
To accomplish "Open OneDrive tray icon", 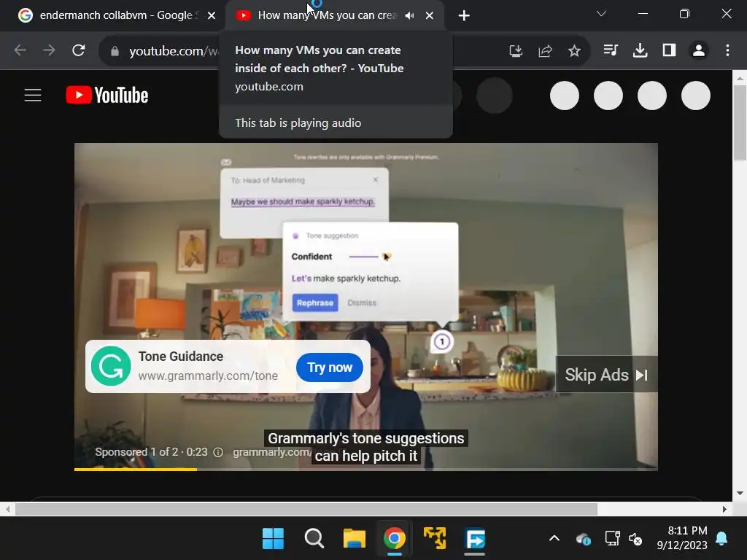I will (x=584, y=539).
